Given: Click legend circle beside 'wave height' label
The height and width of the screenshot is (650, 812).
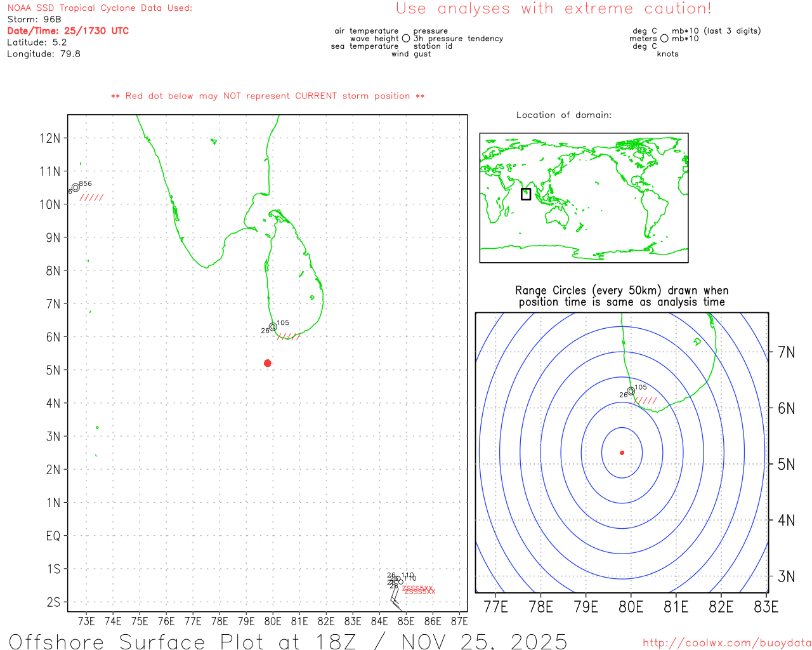Looking at the screenshot, I should (x=406, y=39).
